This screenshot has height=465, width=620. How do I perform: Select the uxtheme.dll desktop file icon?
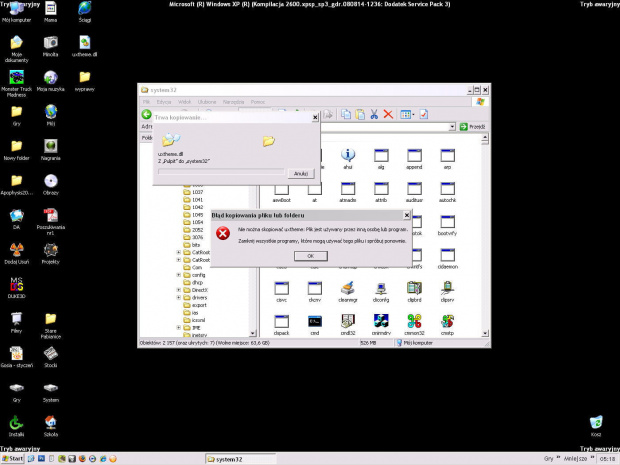tap(85, 46)
